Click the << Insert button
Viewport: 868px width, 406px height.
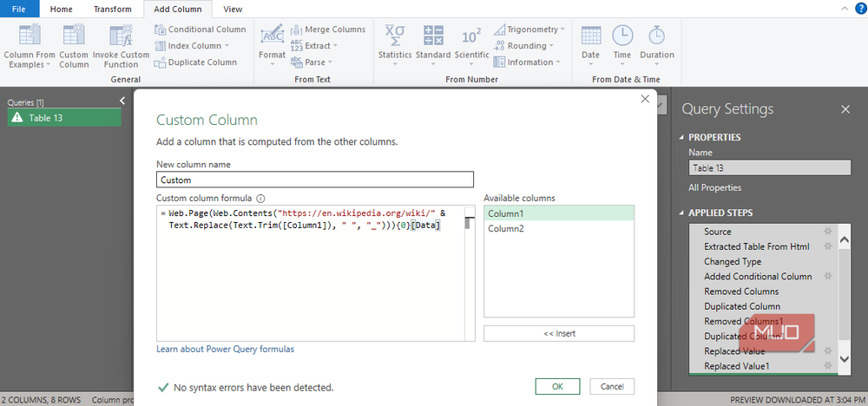(x=559, y=333)
